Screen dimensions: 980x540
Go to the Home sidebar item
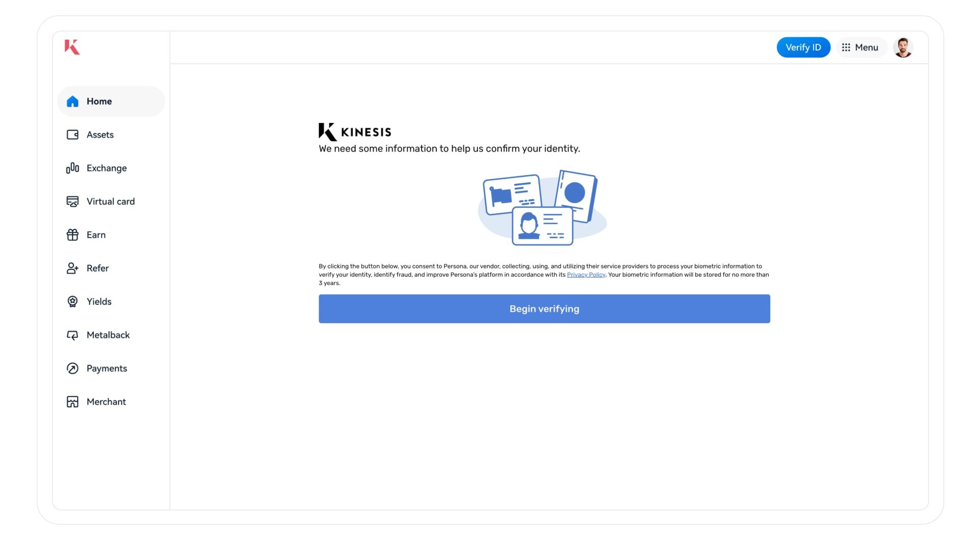(111, 102)
